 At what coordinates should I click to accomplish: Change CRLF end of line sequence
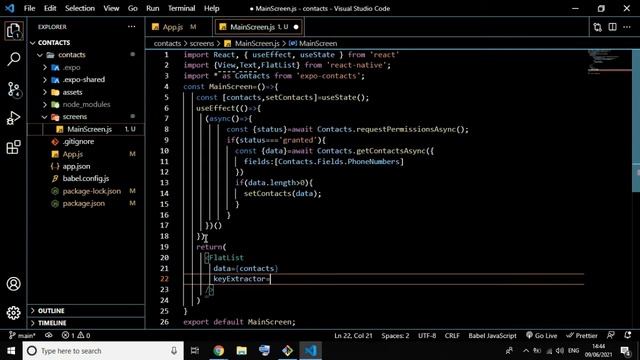[x=452, y=336]
